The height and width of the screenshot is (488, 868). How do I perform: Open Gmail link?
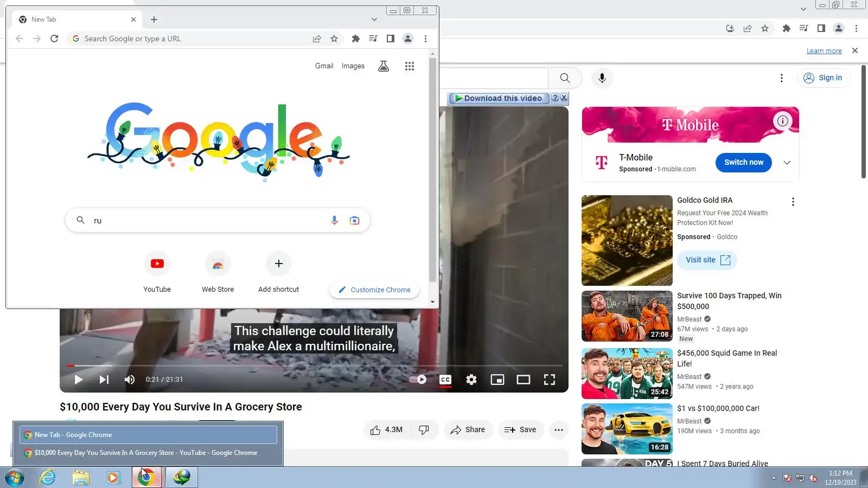[324, 66]
